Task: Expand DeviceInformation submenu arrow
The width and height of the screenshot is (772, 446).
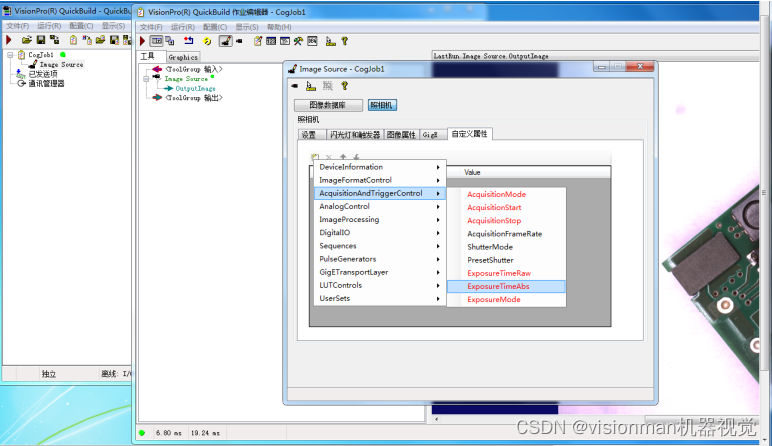Action: point(438,167)
